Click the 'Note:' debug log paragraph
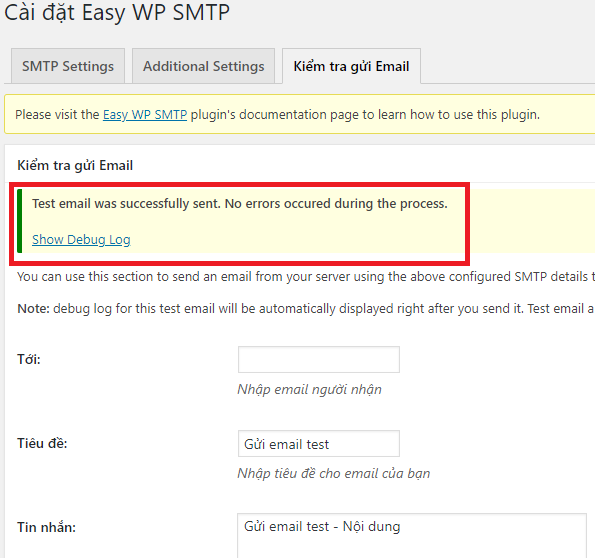 pos(306,309)
